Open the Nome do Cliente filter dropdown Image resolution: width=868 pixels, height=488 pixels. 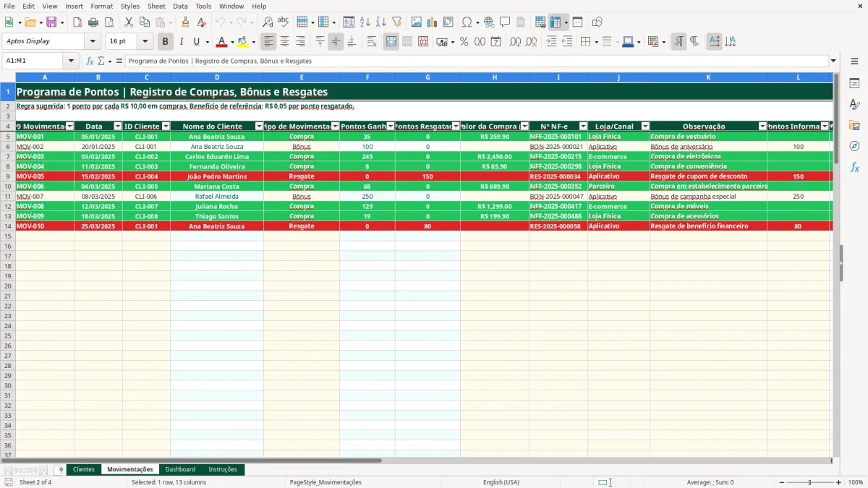coord(259,127)
